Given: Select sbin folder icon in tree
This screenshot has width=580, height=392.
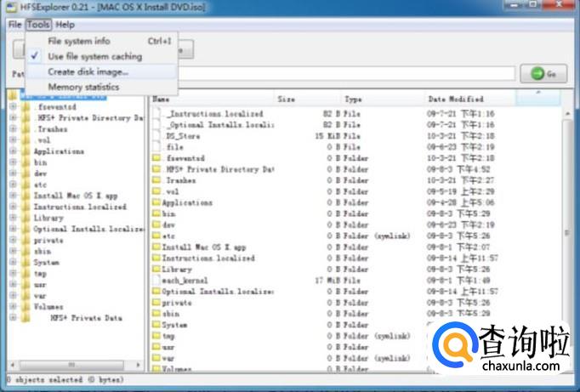Looking at the screenshot, I should 26,251.
